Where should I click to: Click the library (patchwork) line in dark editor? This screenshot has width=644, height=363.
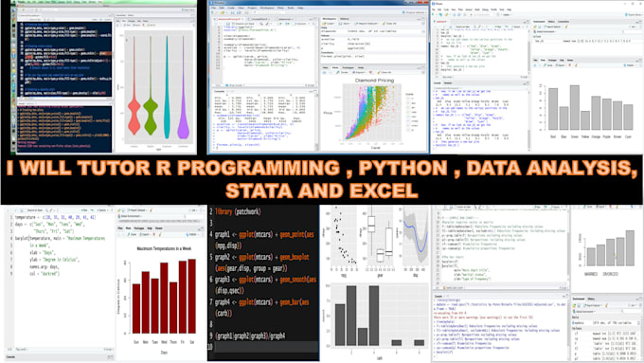click(x=239, y=211)
